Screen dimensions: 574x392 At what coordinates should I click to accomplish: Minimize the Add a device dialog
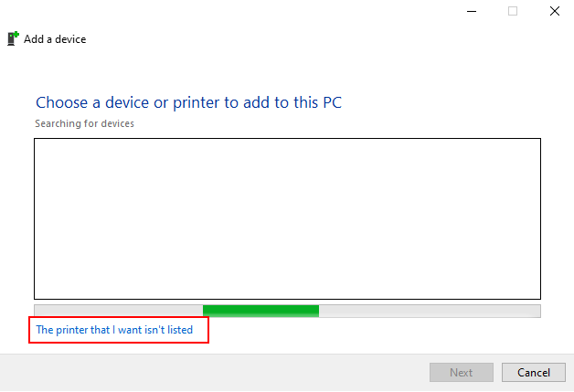pyautogui.click(x=472, y=11)
